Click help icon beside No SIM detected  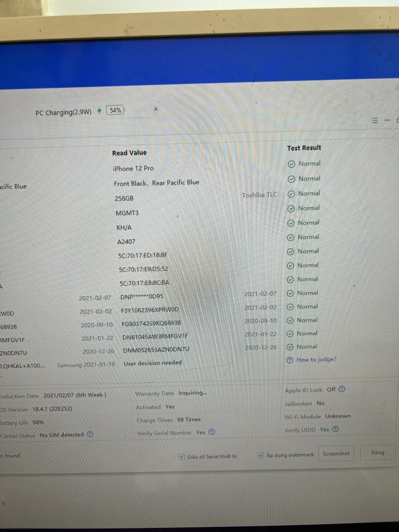tap(90, 434)
